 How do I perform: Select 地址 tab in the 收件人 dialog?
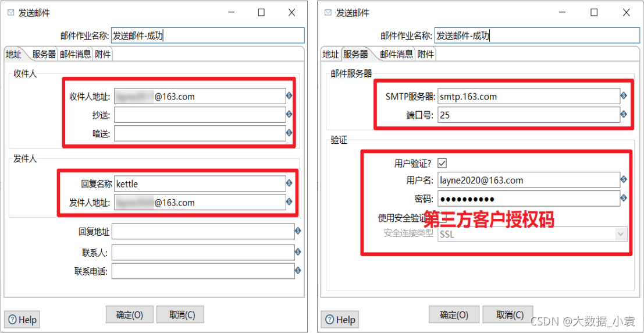tap(13, 54)
